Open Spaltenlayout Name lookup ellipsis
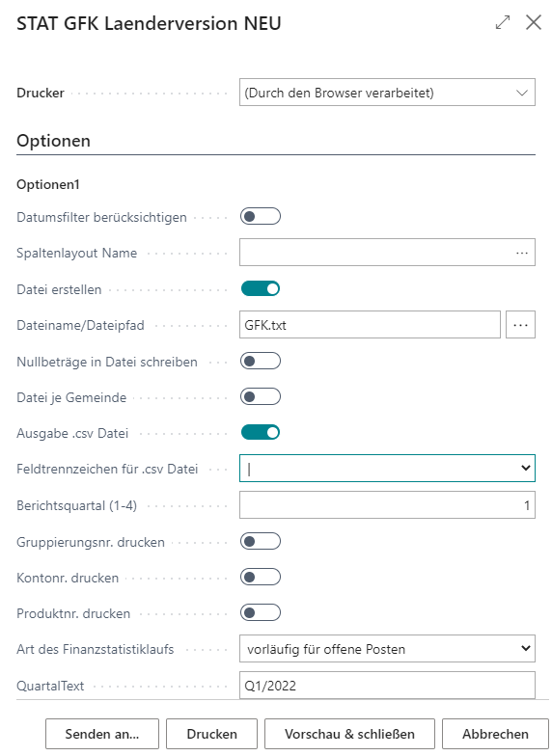Image resolution: width=552 pixels, height=756 pixels. click(522, 253)
